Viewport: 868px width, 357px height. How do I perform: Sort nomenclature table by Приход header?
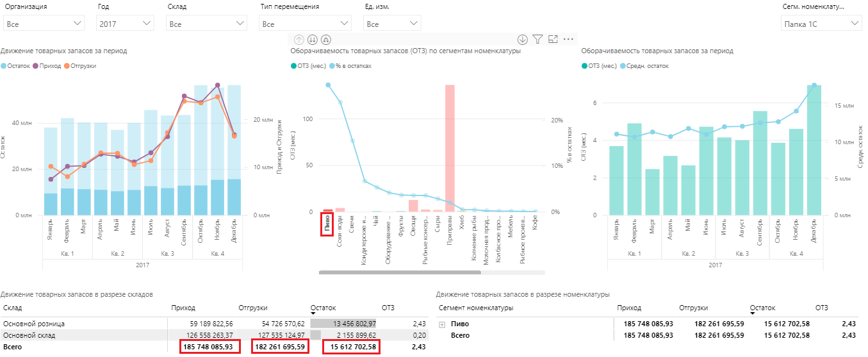[629, 308]
